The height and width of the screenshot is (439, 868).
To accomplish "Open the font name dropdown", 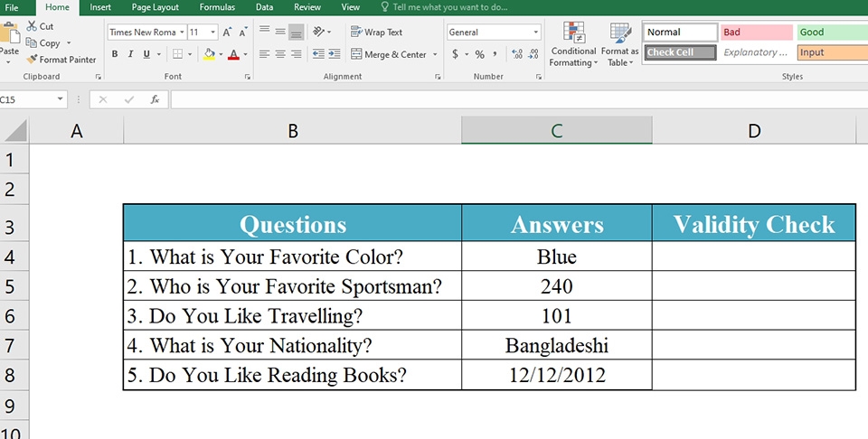I will pos(182,33).
